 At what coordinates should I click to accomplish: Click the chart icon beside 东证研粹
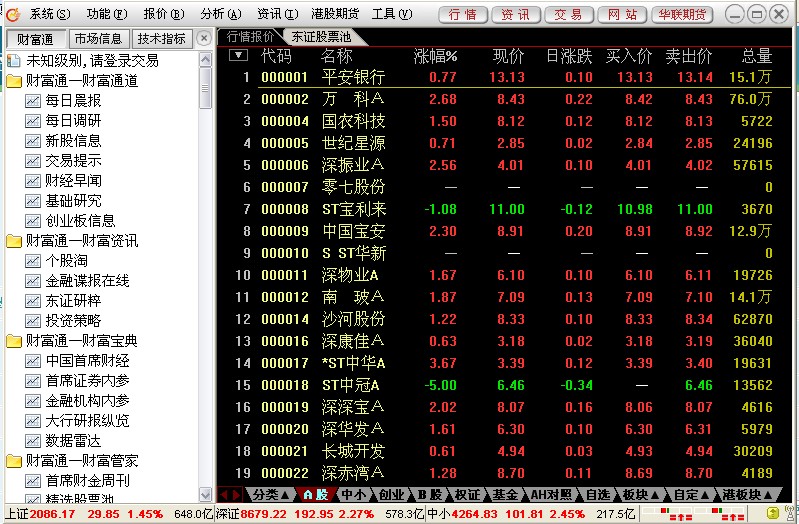click(33, 301)
